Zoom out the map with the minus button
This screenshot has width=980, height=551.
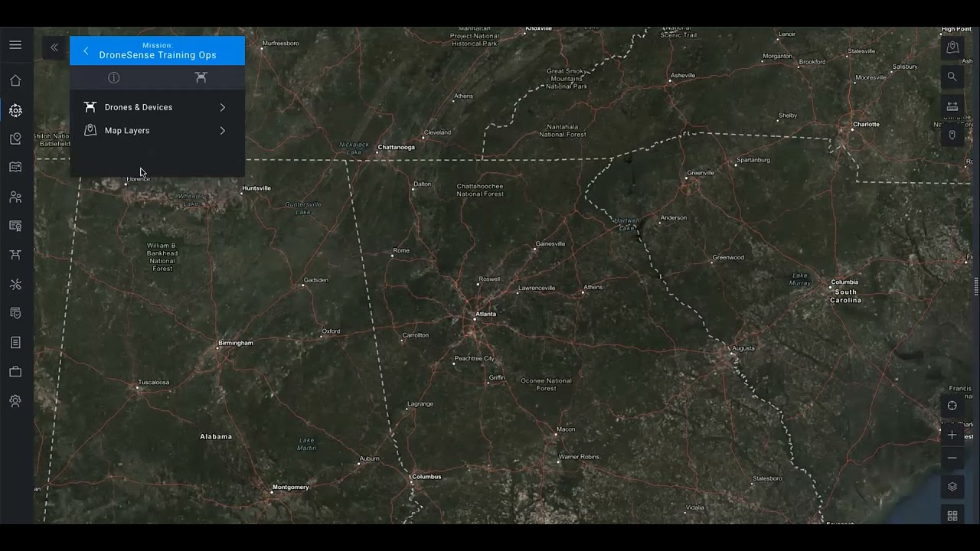pyautogui.click(x=952, y=458)
